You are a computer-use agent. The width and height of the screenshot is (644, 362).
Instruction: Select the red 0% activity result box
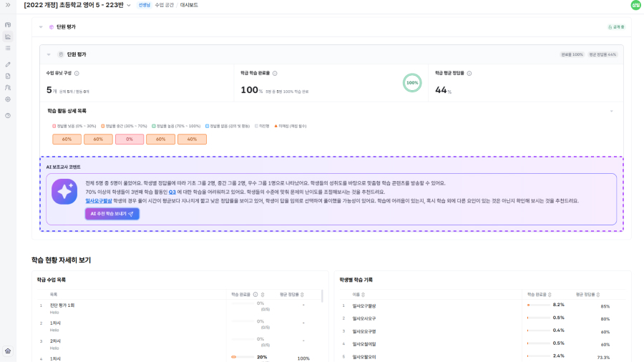point(130,140)
